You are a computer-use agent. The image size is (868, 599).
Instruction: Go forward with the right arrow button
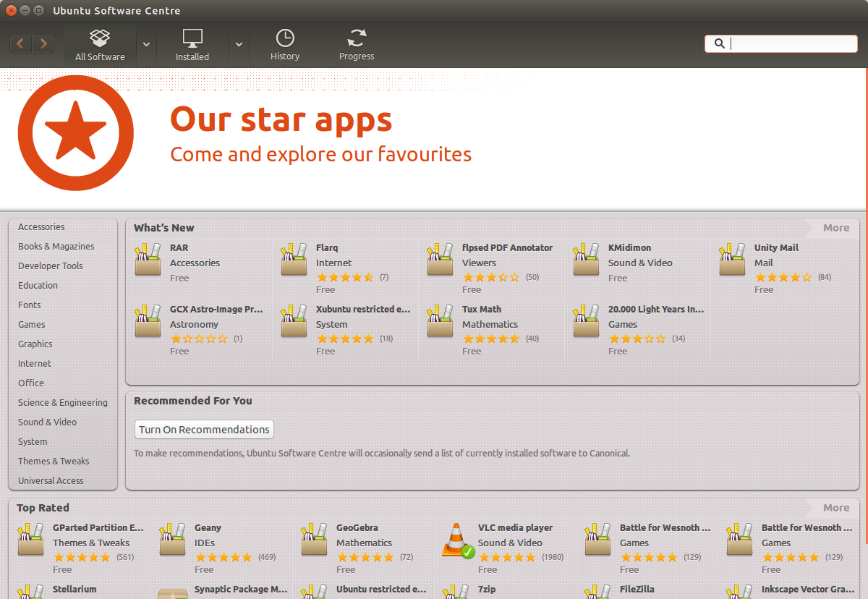click(x=43, y=44)
